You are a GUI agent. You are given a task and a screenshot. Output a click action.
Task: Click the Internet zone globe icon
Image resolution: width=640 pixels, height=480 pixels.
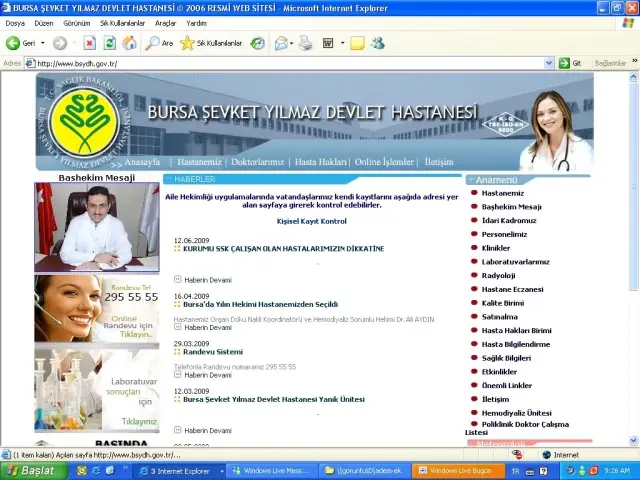click(x=547, y=455)
